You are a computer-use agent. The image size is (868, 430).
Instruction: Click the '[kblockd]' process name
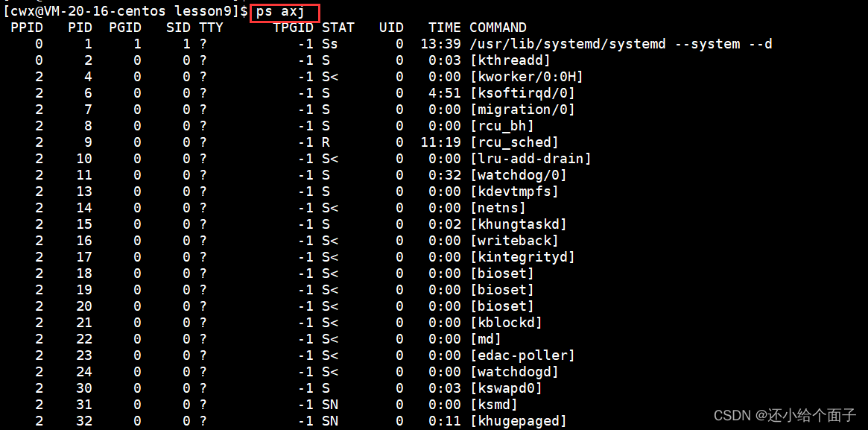point(506,323)
